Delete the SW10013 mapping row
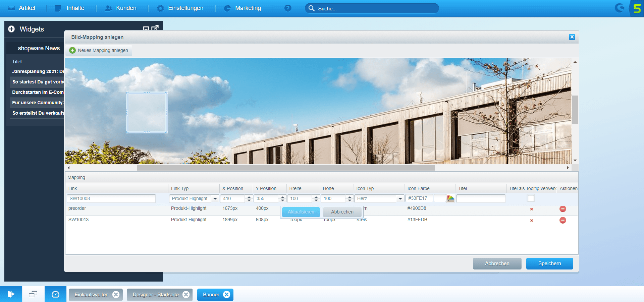Screen dimensions: 644x302 (563, 220)
